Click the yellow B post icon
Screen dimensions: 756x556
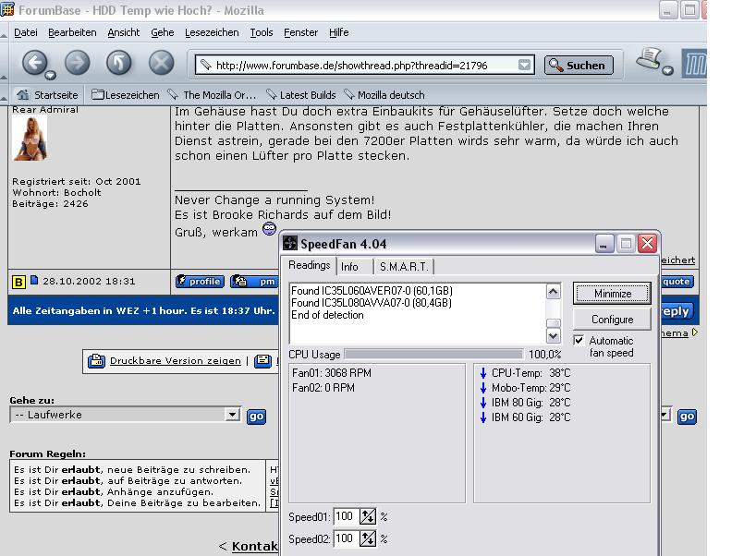[18, 282]
